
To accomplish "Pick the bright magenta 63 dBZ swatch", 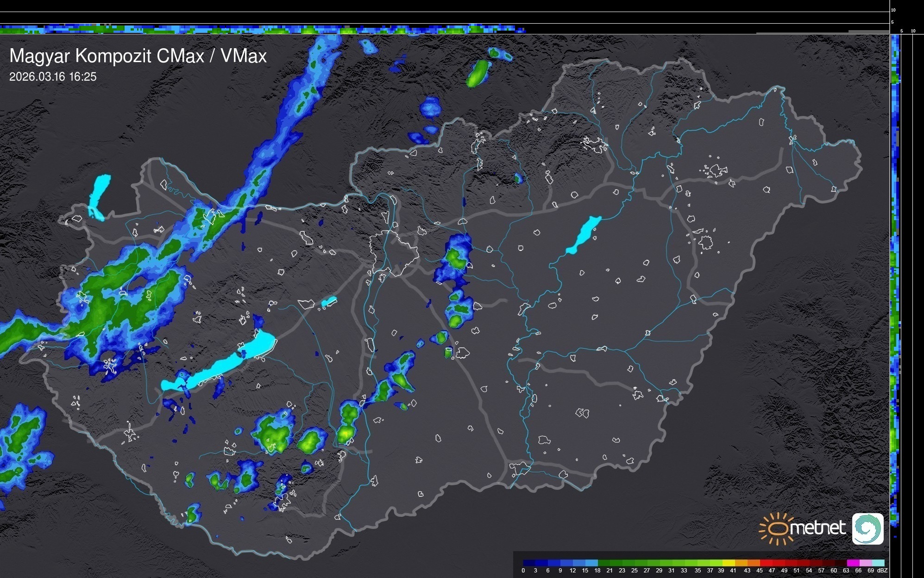I will (x=853, y=563).
